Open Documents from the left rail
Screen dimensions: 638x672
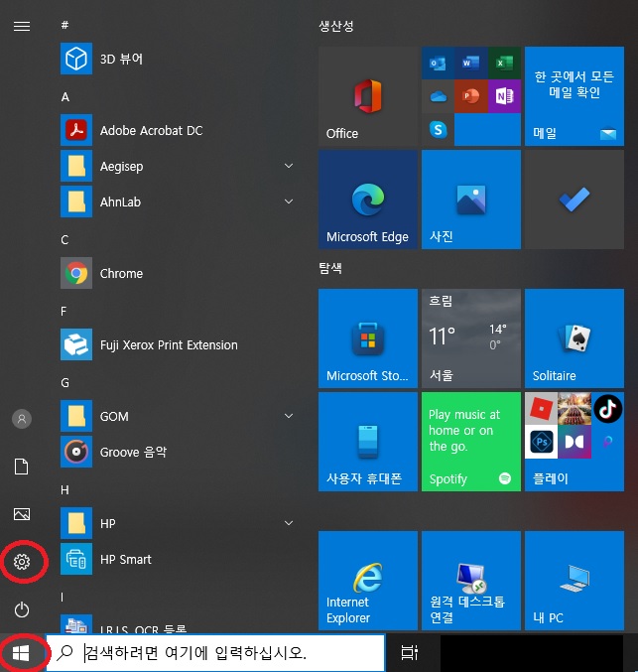[x=22, y=467]
